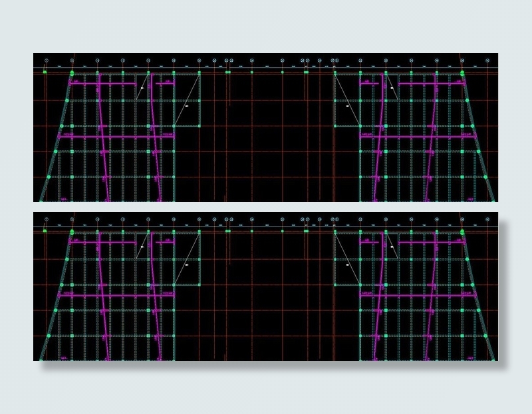Viewport: 532px width, 414px height.
Task: Select the bottom CAD drawing image
Action: tap(265, 287)
